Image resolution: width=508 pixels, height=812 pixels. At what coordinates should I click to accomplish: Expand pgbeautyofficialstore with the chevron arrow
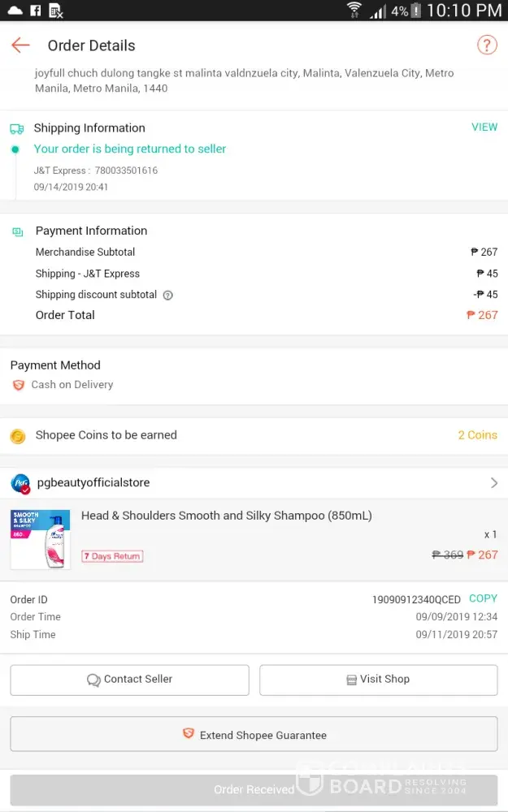tap(493, 483)
